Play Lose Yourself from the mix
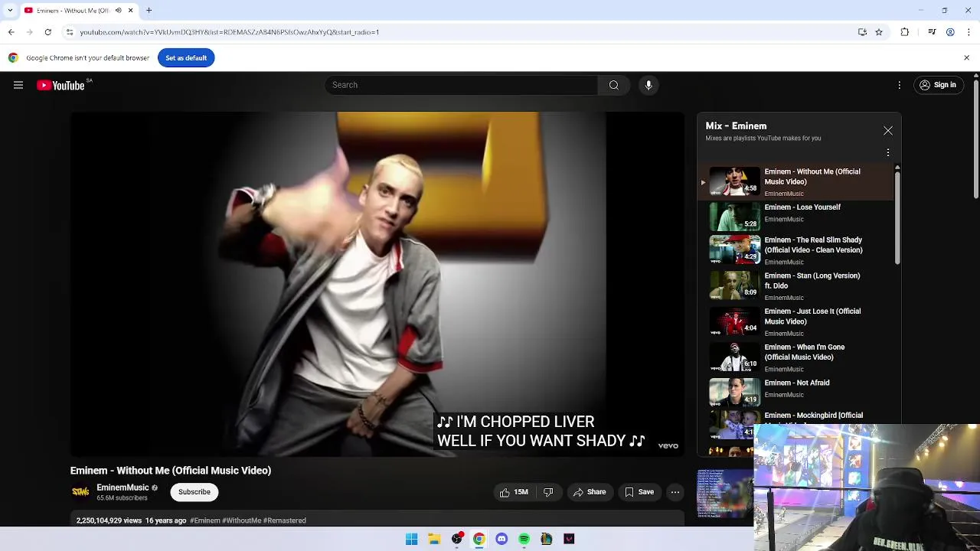 [796, 216]
